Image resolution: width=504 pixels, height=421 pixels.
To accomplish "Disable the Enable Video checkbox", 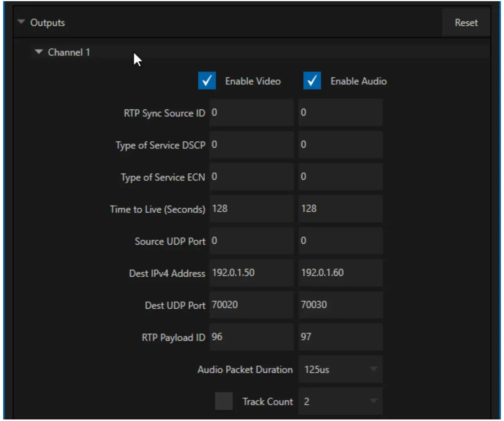I will [207, 81].
